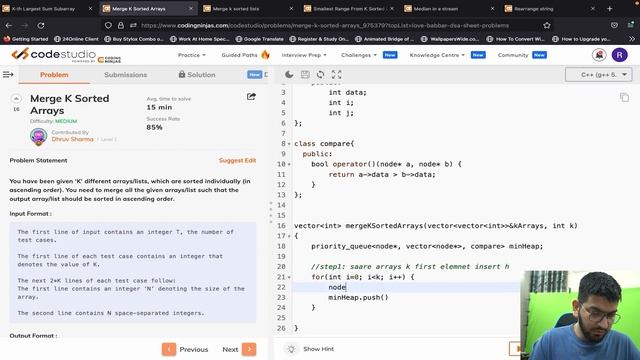The height and width of the screenshot is (360, 640).
Task: Toggle dark mode moon icon
Action: (x=289, y=74)
